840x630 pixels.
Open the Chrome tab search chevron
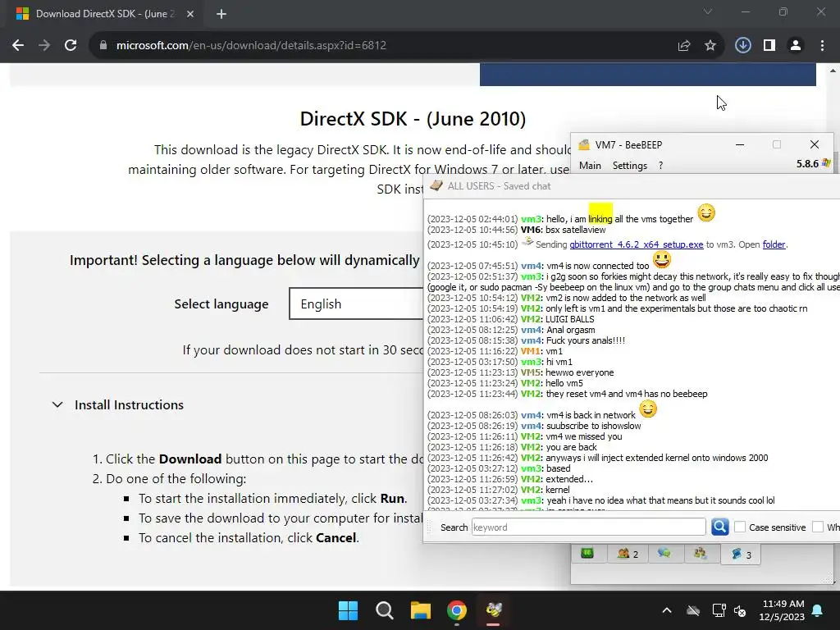(x=708, y=11)
